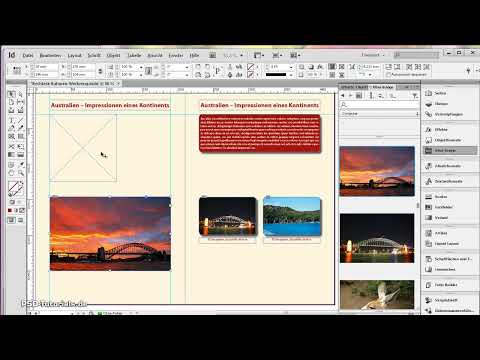Click apply none swatch in toolbox
480x360 pixels.
point(22,210)
